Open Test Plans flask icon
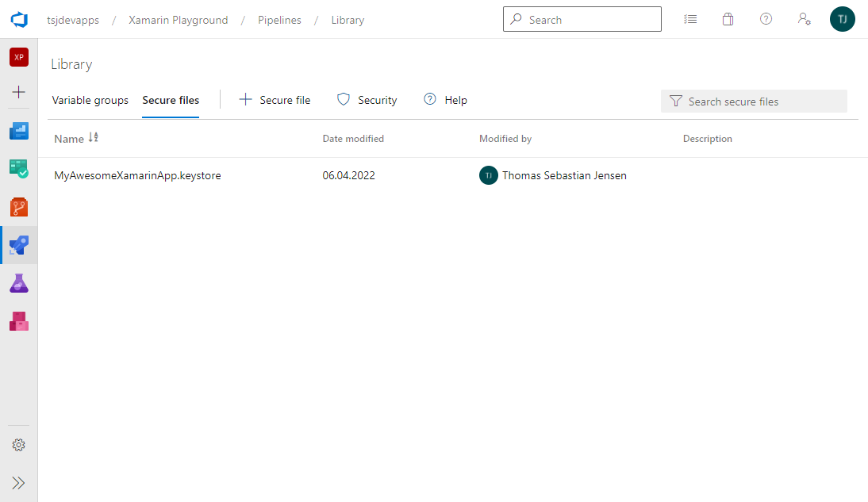Image resolution: width=868 pixels, height=502 pixels. click(19, 283)
